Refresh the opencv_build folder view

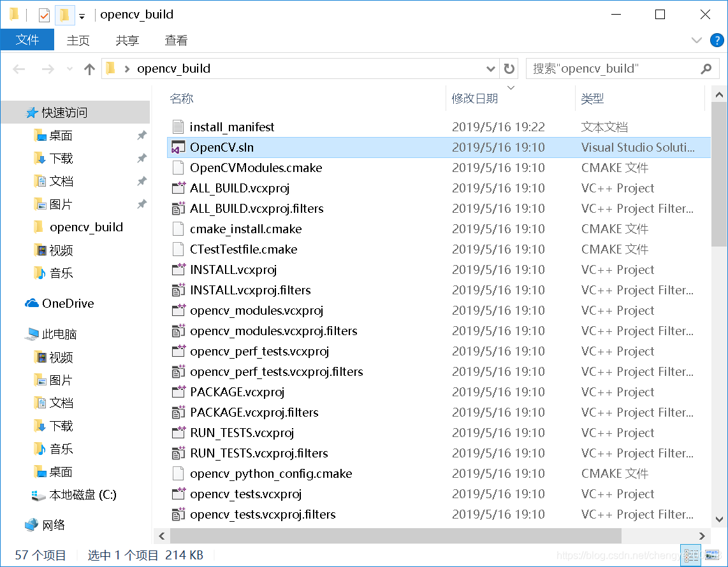508,68
